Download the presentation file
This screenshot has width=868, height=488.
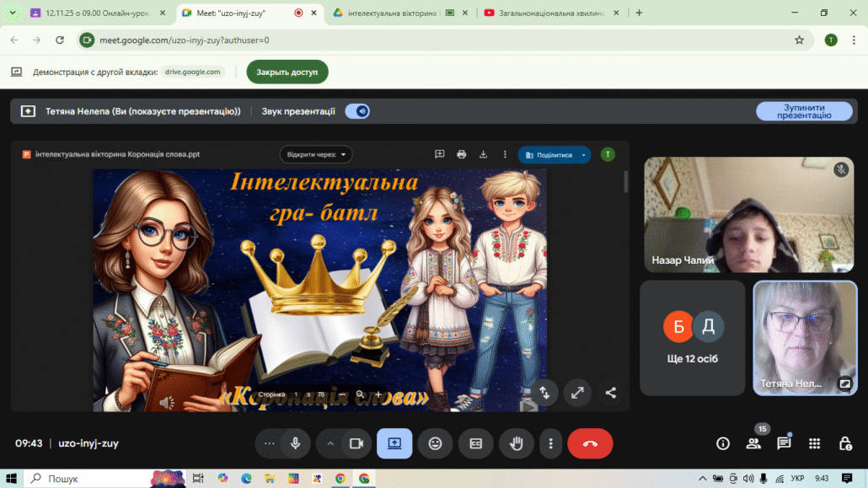click(x=483, y=154)
